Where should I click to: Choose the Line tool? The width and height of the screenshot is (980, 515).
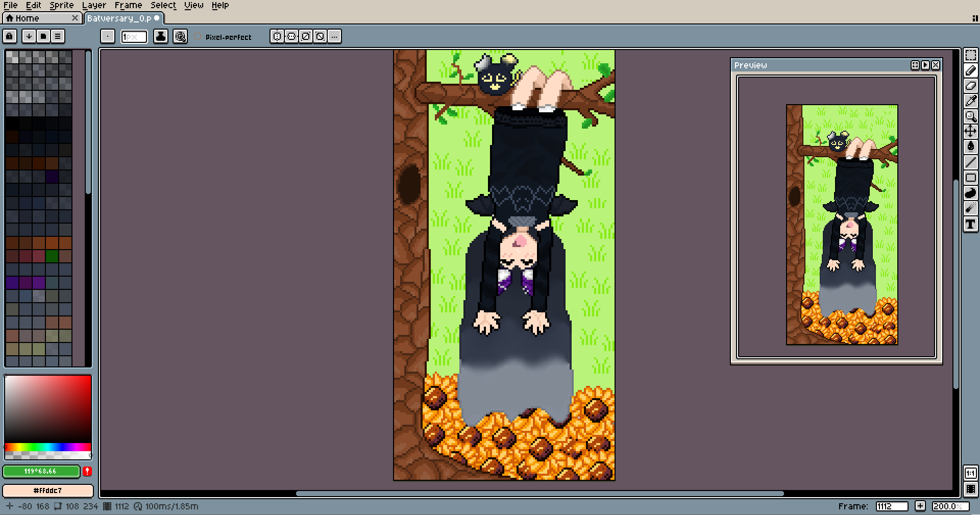pyautogui.click(x=970, y=162)
